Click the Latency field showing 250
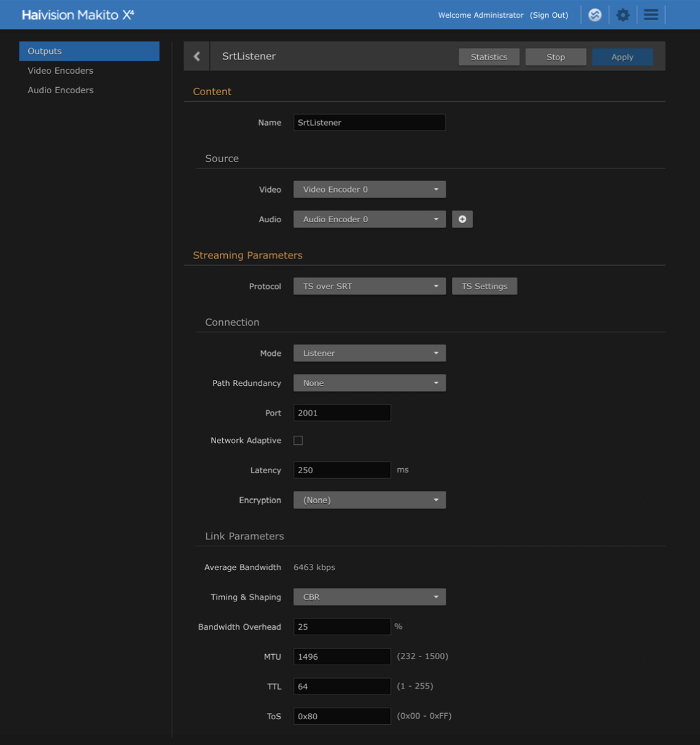Screen dimensions: 700x745 click(x=342, y=470)
